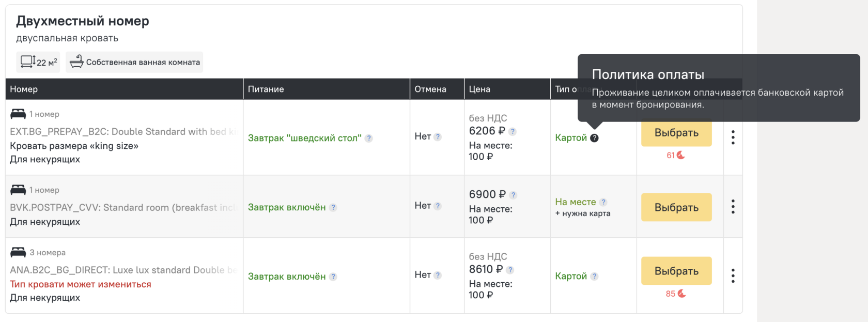Open the help icon next to Завтрак "шведский стол"
The image size is (868, 322).
tap(368, 139)
